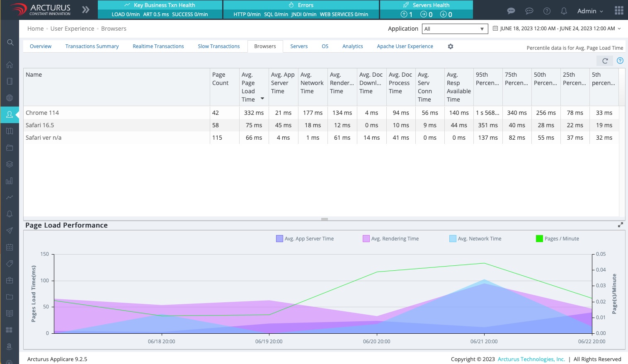Toggle Pages / Minute legend series

pyautogui.click(x=561, y=239)
